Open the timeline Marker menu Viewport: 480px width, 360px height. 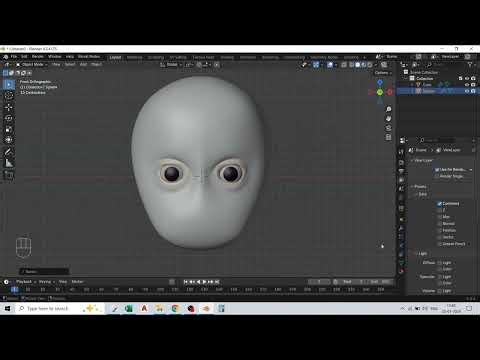77,282
